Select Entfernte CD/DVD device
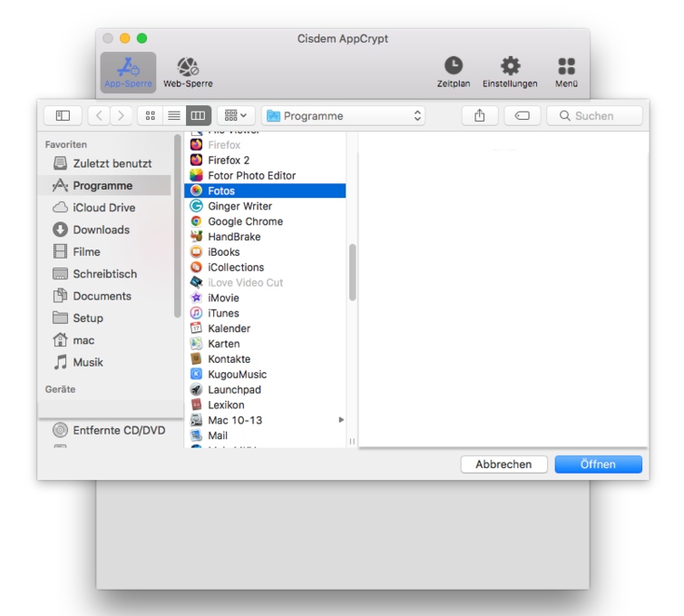This screenshot has height=616, width=684. click(x=109, y=431)
